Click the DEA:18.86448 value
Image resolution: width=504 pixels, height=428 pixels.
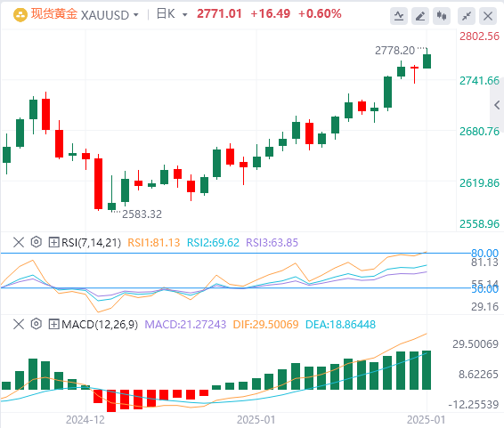(x=340, y=324)
